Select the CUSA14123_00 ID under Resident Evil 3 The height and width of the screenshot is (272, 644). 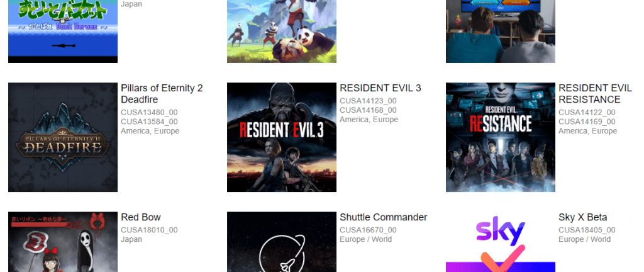click(368, 101)
